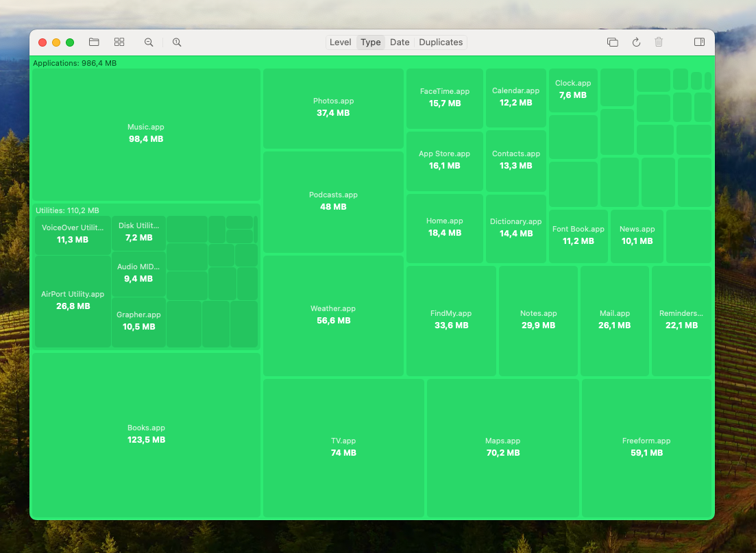Select the Grapher.app tile

[x=139, y=322]
